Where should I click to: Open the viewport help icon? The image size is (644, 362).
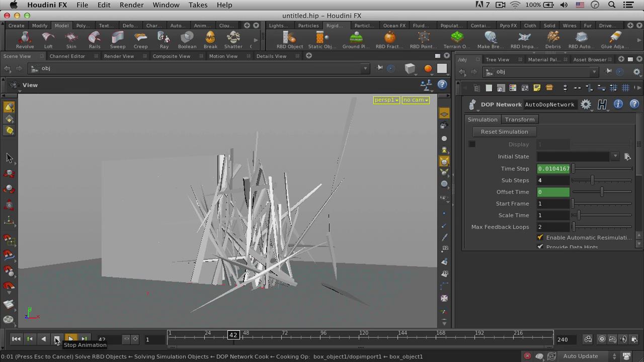click(x=442, y=85)
